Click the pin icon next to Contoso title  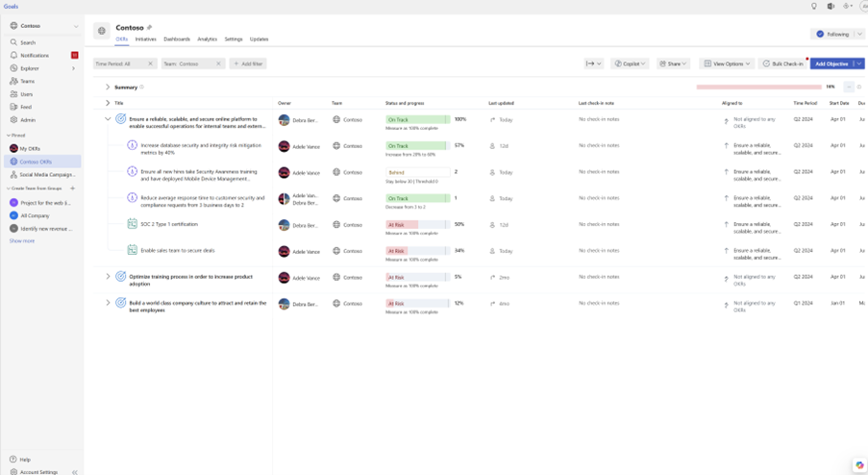(149, 28)
